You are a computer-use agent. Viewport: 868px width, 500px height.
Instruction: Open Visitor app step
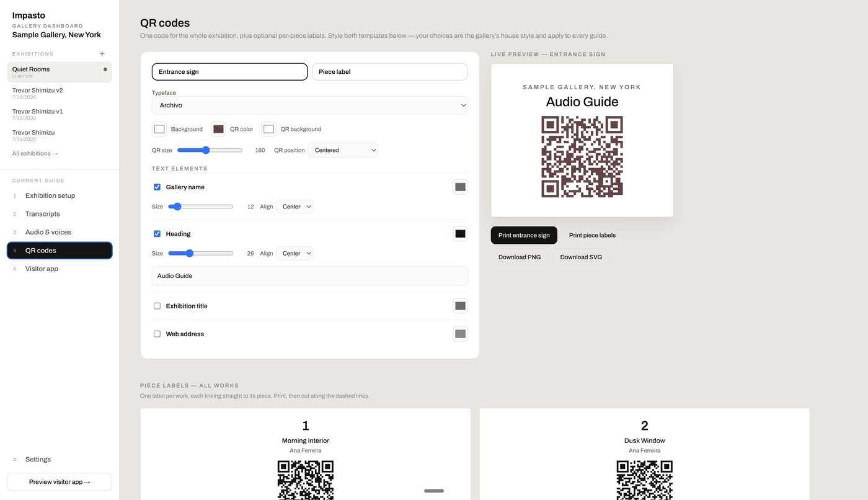click(x=60, y=269)
